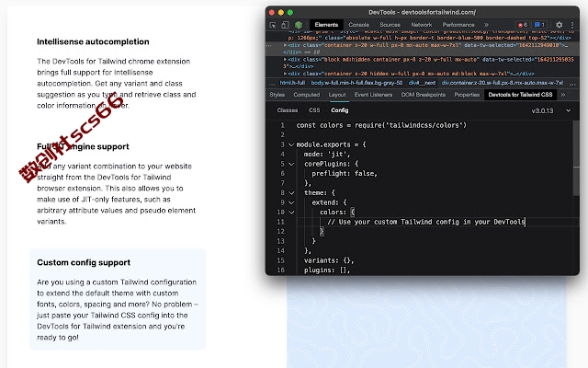This screenshot has width=588, height=368.
Task: Select the Properties pane tab
Action: (x=467, y=95)
